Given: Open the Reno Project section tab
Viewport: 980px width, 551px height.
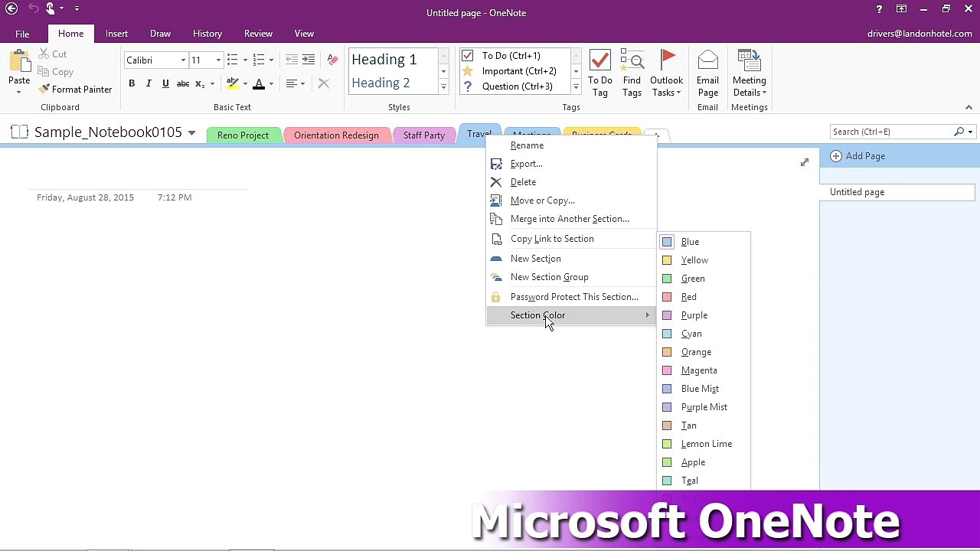Looking at the screenshot, I should pyautogui.click(x=243, y=135).
